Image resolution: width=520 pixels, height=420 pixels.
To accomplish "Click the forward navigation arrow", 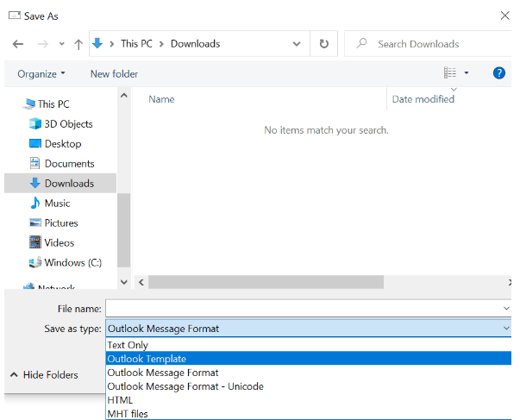I will click(43, 44).
